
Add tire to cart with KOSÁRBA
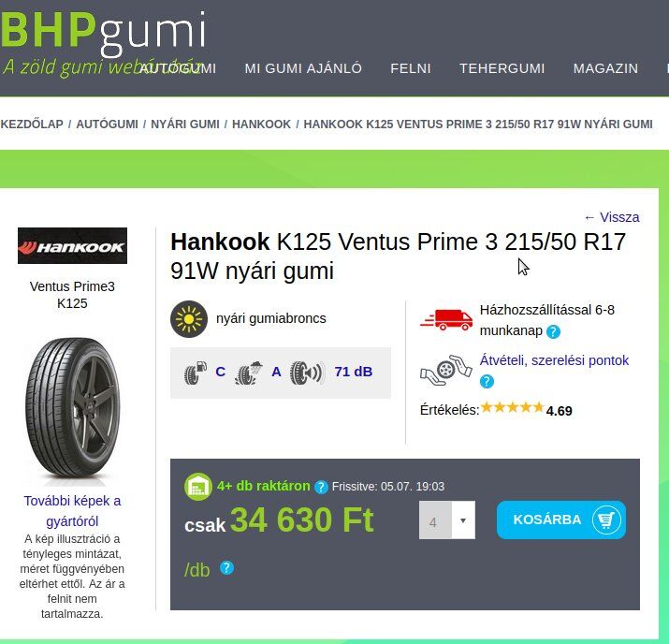point(561,520)
